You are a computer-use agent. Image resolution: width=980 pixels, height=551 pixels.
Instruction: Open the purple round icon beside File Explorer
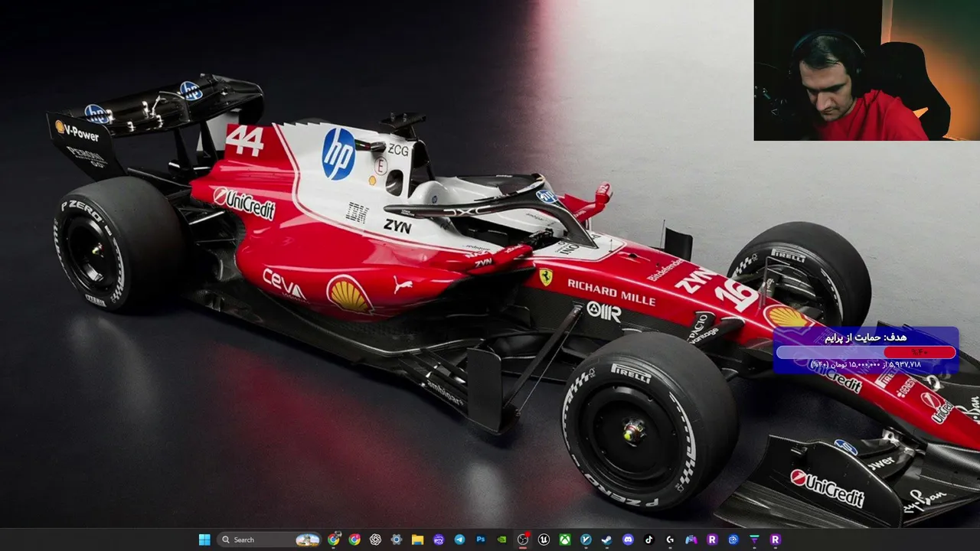coord(438,540)
